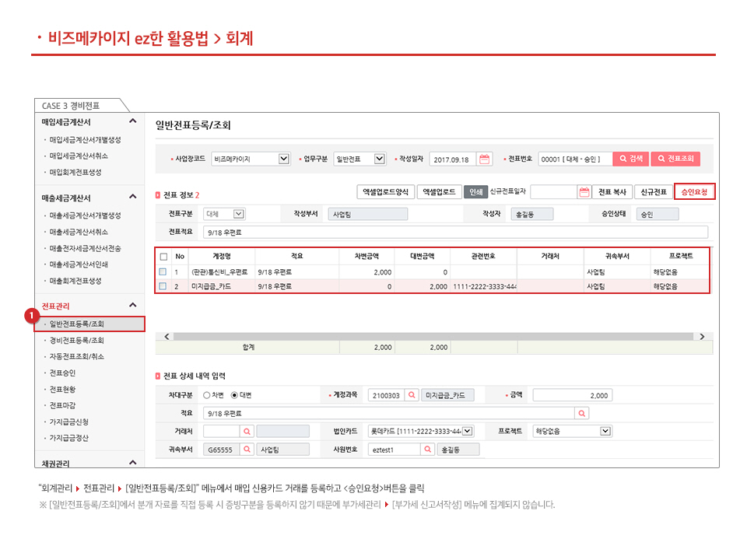Open calendar icon for 신규전표일자 field
The width and height of the screenshot is (747, 560).
pyautogui.click(x=584, y=192)
